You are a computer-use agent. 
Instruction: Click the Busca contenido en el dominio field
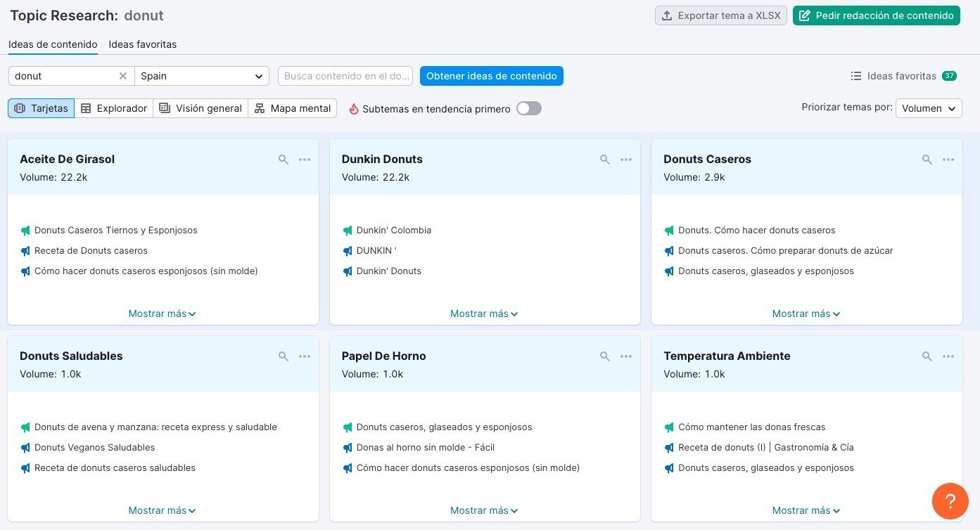pyautogui.click(x=345, y=76)
